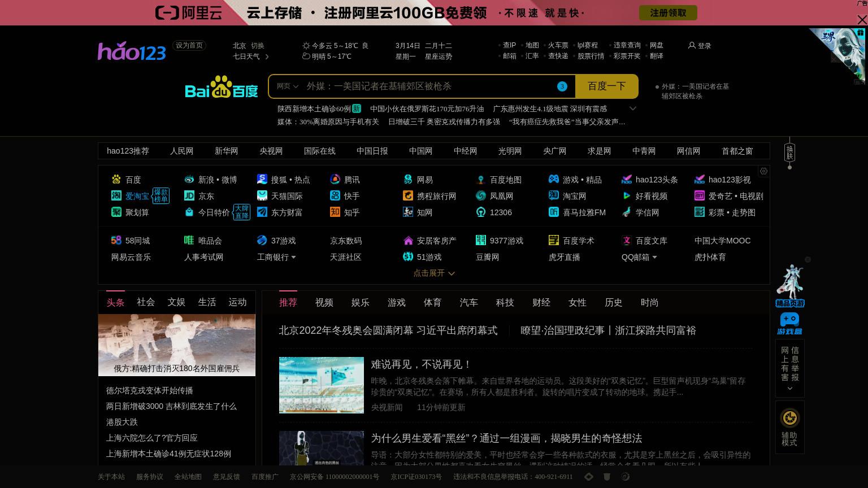Open 新华网 link

(x=227, y=151)
